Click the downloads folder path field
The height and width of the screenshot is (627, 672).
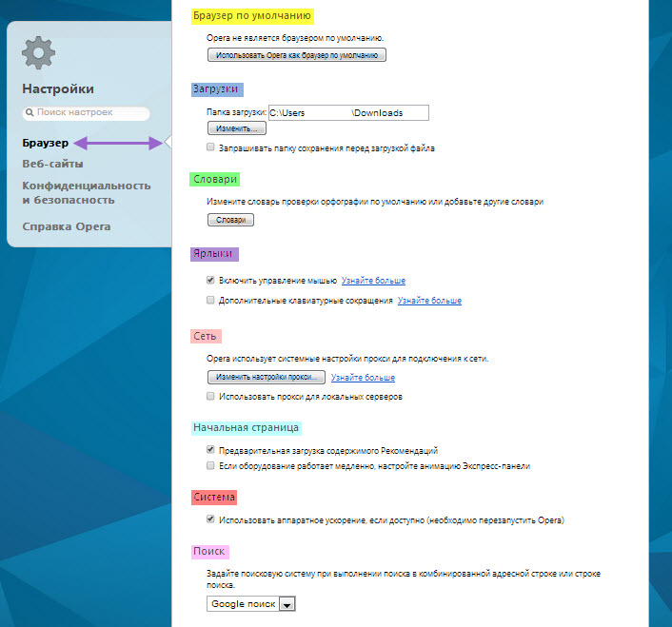point(348,112)
